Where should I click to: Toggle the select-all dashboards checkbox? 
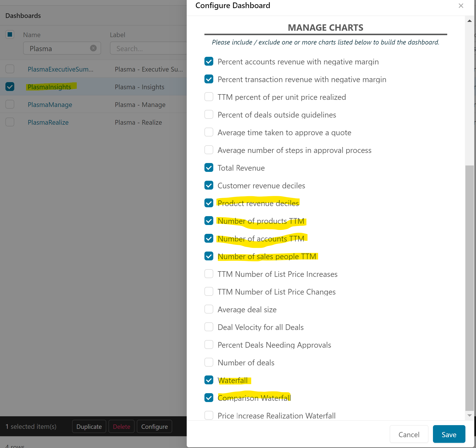pos(10,34)
